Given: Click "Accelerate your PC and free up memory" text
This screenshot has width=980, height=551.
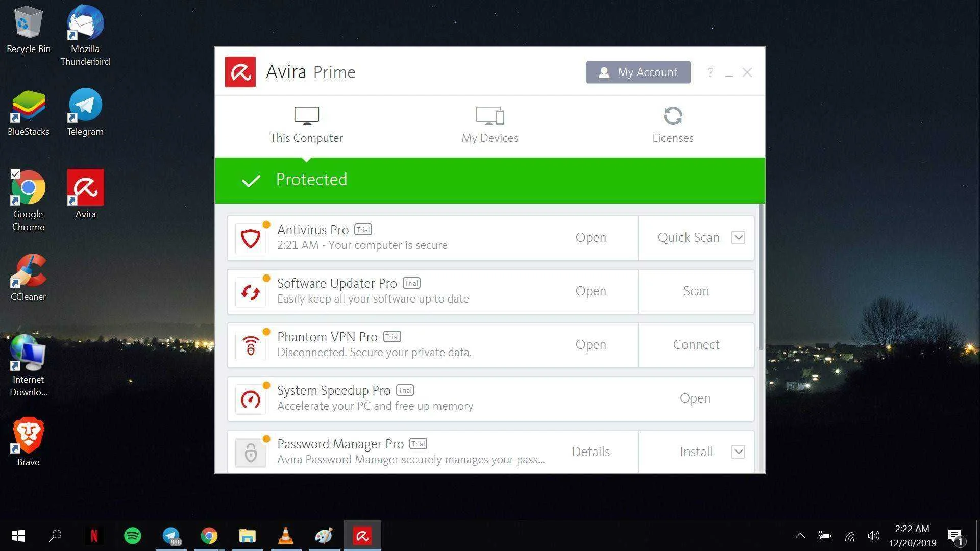Looking at the screenshot, I should (375, 406).
